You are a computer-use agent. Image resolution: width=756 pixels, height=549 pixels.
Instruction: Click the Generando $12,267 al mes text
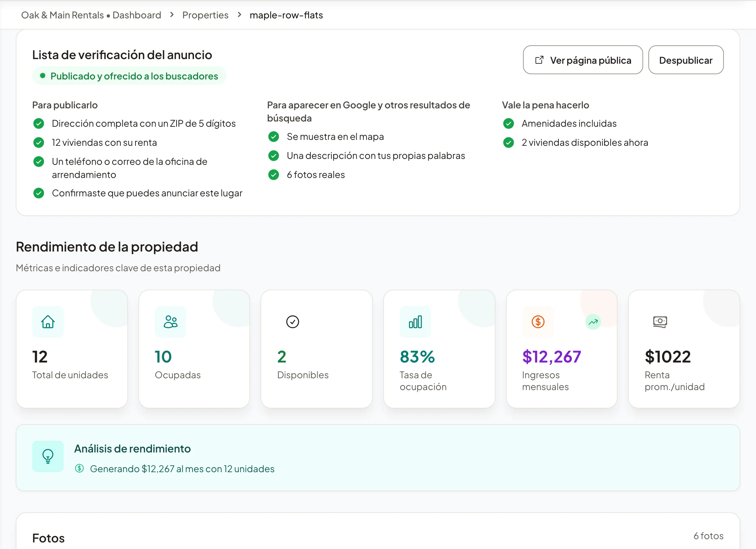[182, 469]
